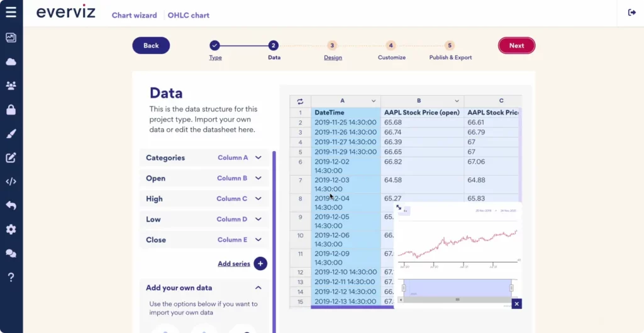The height and width of the screenshot is (333, 644).
Task: Select cell 2019-11-29 14:30:00
Action: (346, 152)
